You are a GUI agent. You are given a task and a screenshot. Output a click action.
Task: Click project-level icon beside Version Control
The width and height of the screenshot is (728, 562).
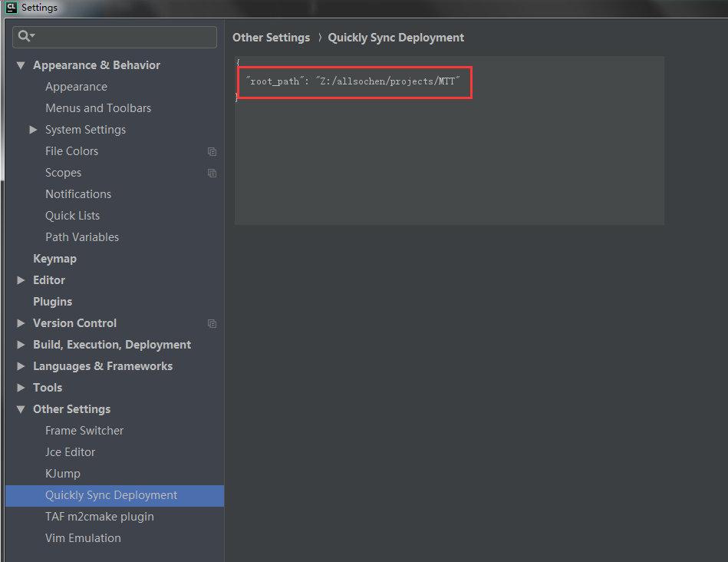(x=212, y=323)
